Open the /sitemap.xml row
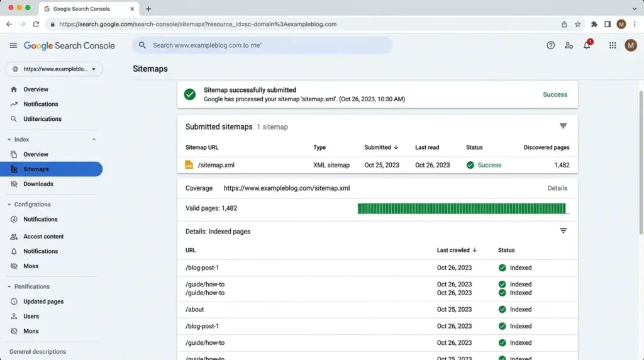Image resolution: width=644 pixels, height=360 pixels. [377, 165]
